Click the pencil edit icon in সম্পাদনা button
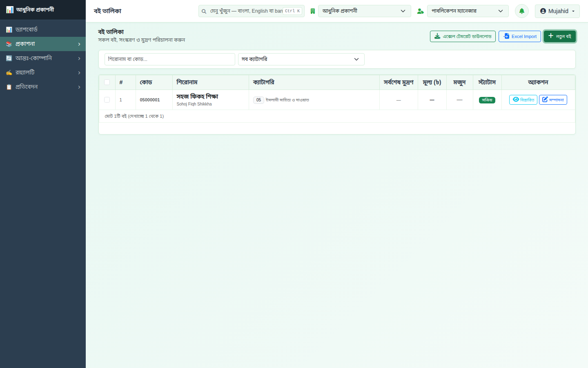 click(545, 99)
